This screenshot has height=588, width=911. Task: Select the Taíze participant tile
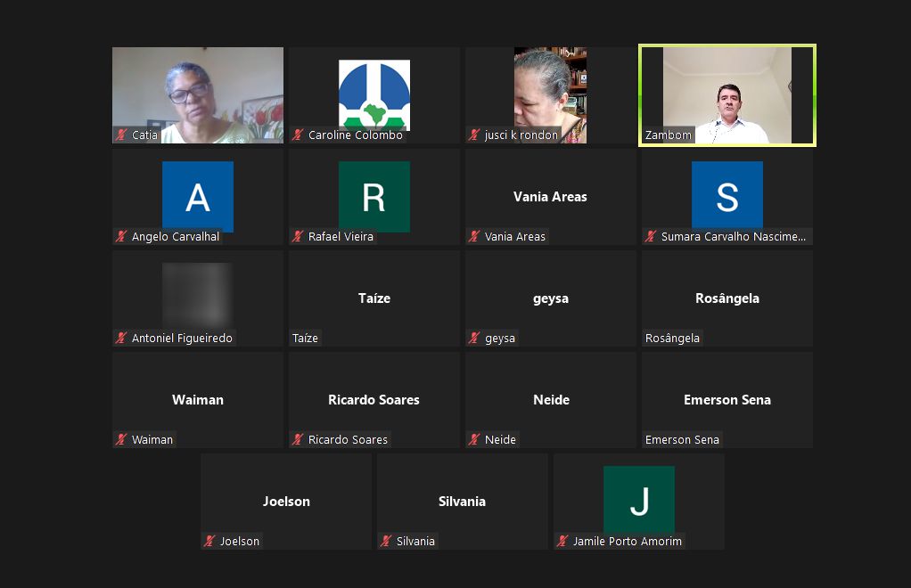[x=374, y=298]
